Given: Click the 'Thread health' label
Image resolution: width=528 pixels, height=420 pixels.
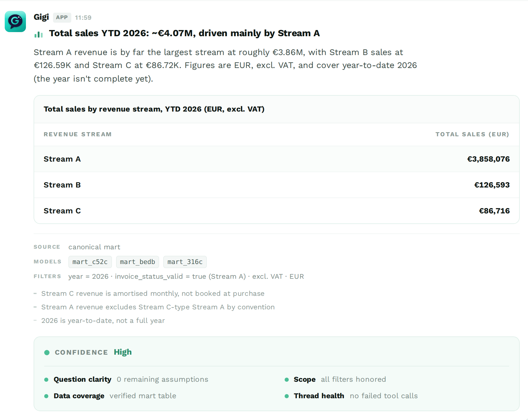Looking at the screenshot, I should click(x=319, y=396).
